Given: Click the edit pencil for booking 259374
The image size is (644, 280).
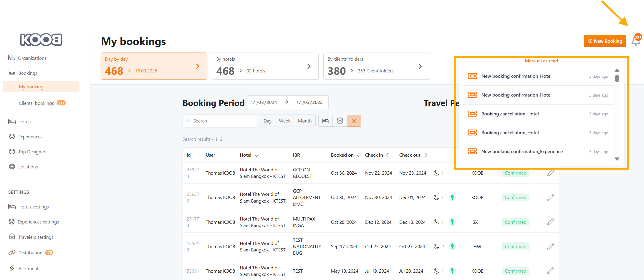Looking at the screenshot, I should pos(550,173).
